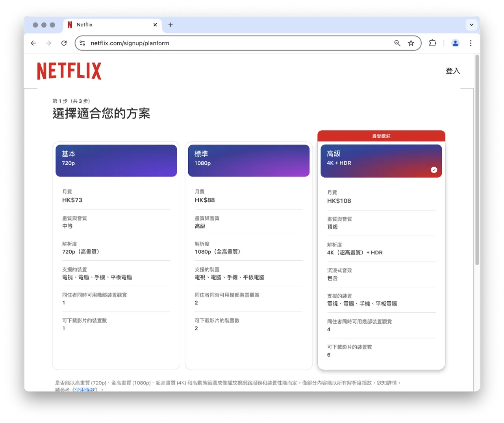Reload the current page
The height and width of the screenshot is (423, 504).
tap(64, 43)
